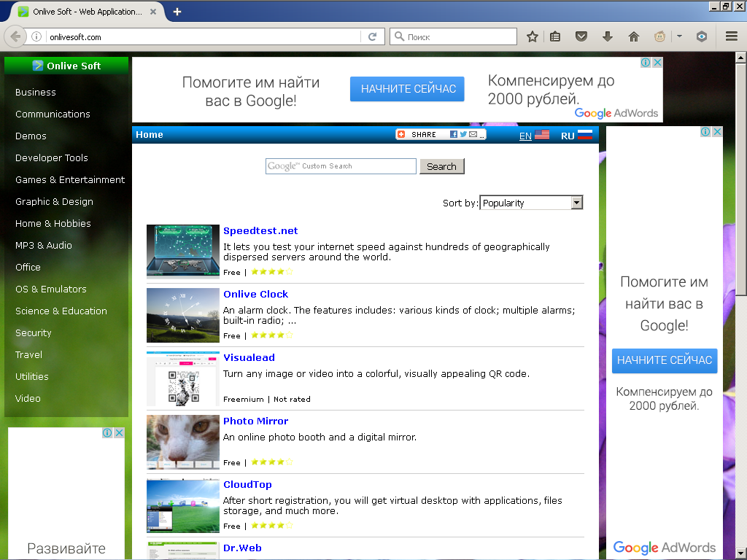Open the Developer Tools category
The width and height of the screenshot is (747, 560).
click(x=52, y=158)
